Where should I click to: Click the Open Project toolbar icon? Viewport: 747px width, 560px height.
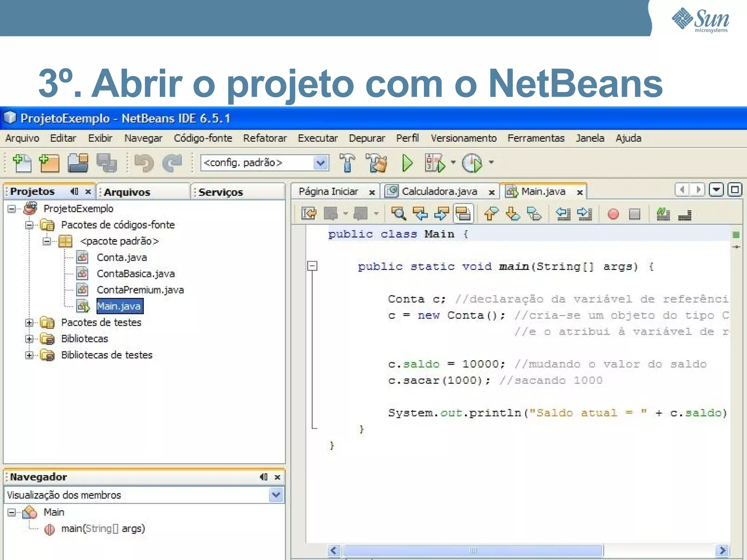pyautogui.click(x=78, y=163)
